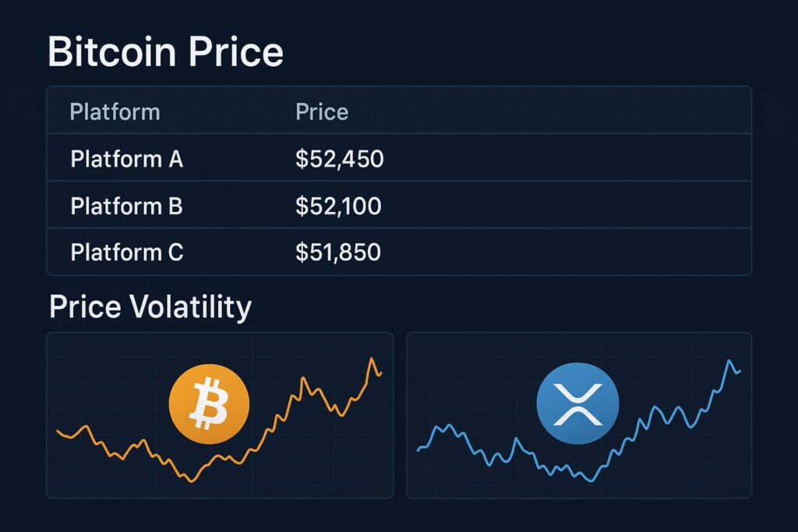The image size is (798, 532).
Task: Click the Platform column header
Action: pos(115,112)
